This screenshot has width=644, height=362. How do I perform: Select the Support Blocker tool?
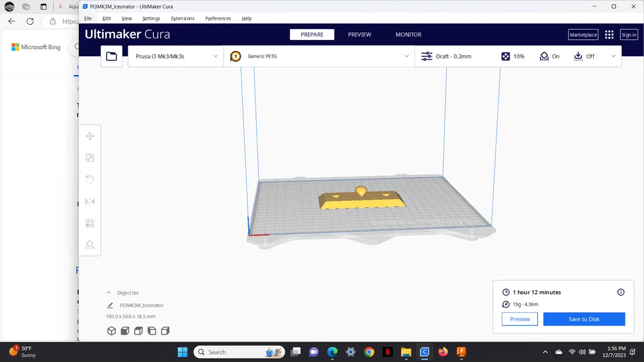(x=89, y=244)
